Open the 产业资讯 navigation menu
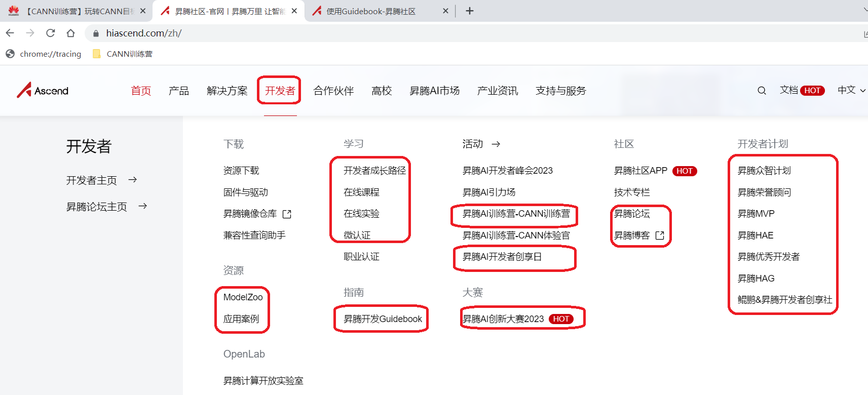This screenshot has width=868, height=395. (x=498, y=91)
